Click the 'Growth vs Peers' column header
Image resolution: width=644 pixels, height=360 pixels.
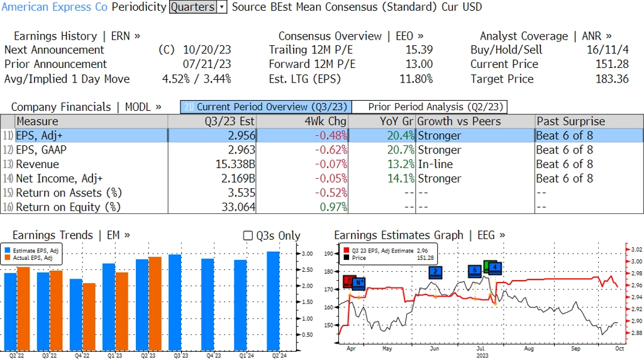tap(475, 121)
